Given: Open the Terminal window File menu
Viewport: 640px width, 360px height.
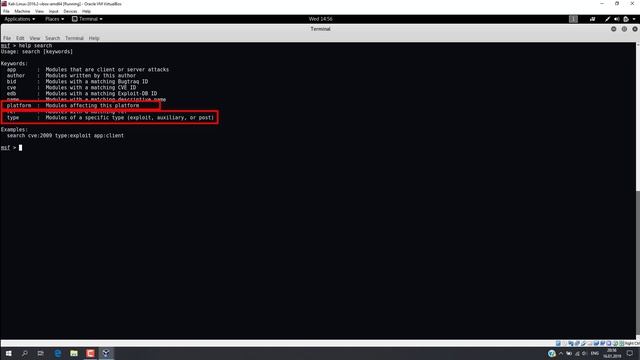Looking at the screenshot, I should click(x=7, y=38).
